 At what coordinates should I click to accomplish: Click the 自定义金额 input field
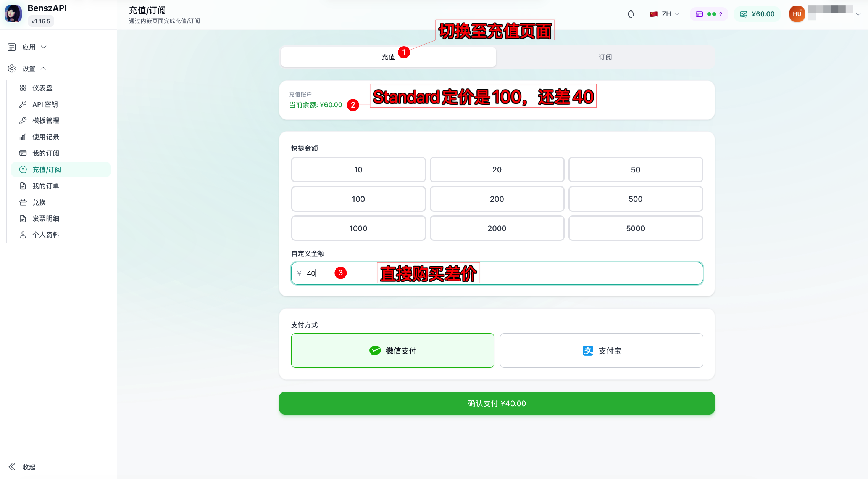(x=497, y=273)
